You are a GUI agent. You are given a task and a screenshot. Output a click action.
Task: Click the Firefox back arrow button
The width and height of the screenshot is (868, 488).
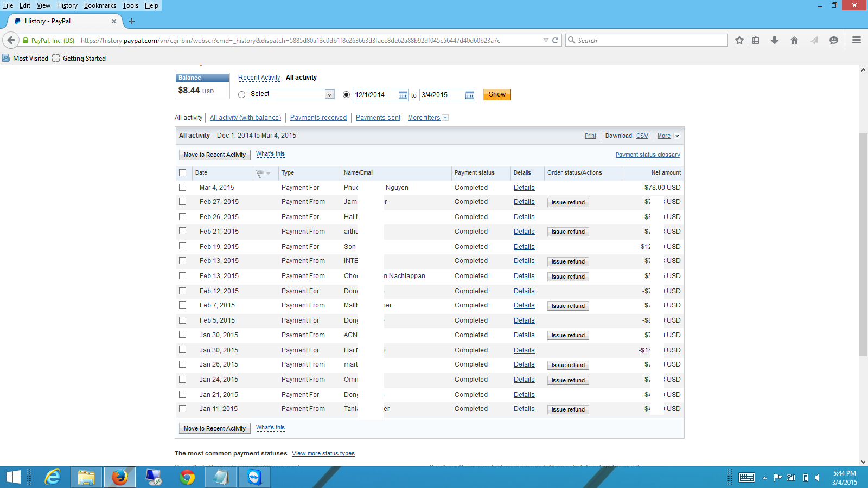[11, 40]
